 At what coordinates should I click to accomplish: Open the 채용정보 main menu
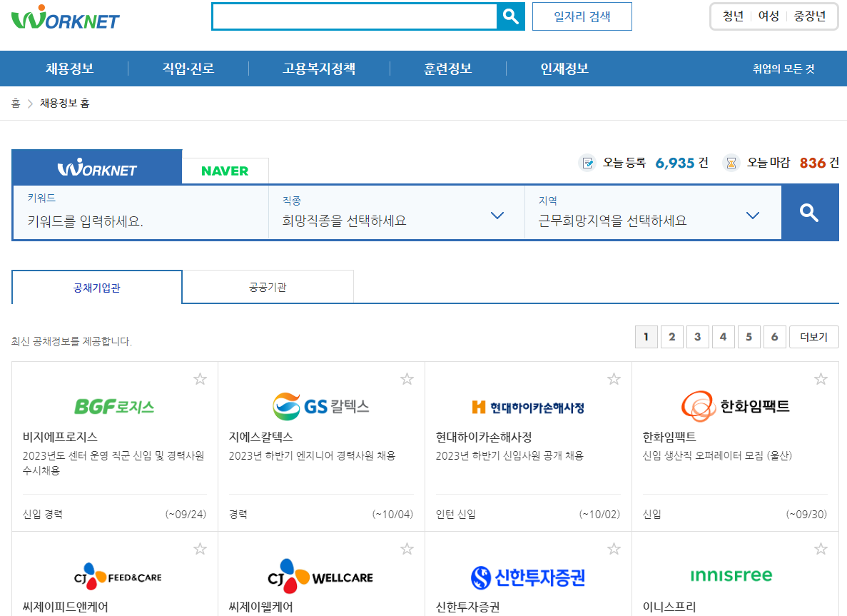(x=70, y=69)
